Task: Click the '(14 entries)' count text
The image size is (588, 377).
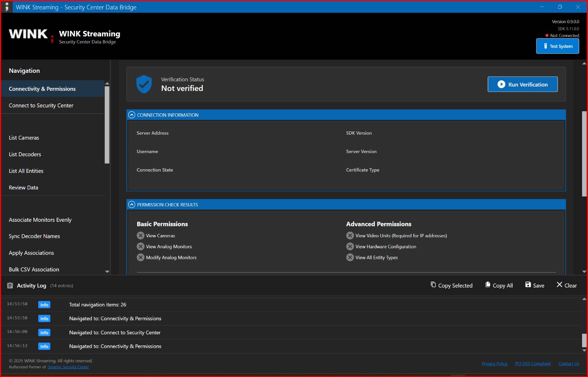Action: point(62,286)
